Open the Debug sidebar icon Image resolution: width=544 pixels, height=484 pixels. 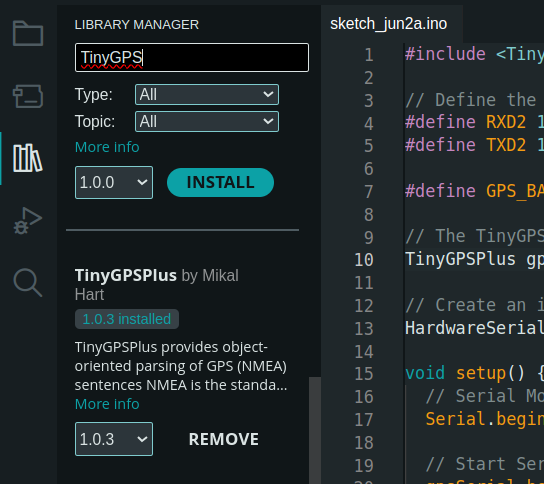point(28,221)
